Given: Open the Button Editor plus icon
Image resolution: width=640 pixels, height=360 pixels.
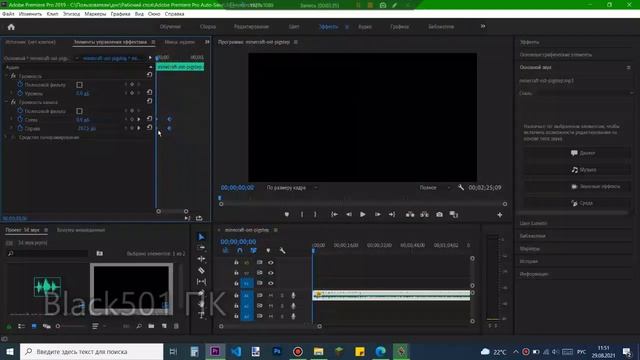Looking at the screenshot, I should [500, 215].
